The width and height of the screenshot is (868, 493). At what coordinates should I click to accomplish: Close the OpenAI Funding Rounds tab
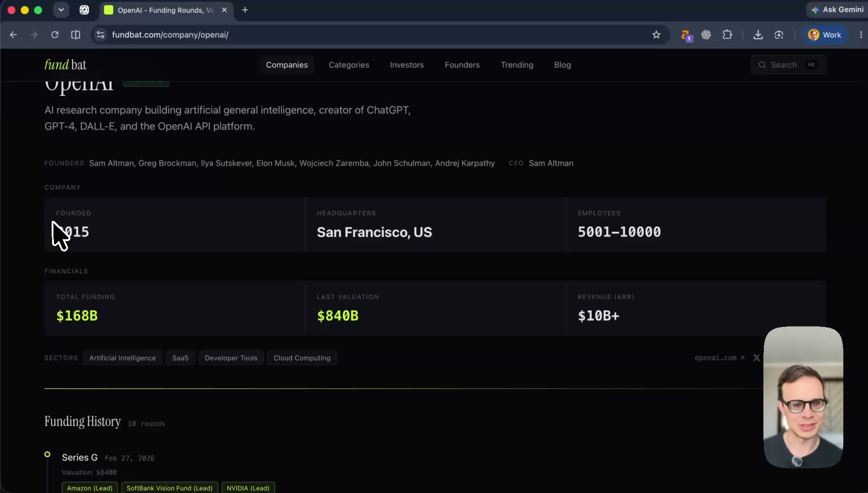(224, 10)
